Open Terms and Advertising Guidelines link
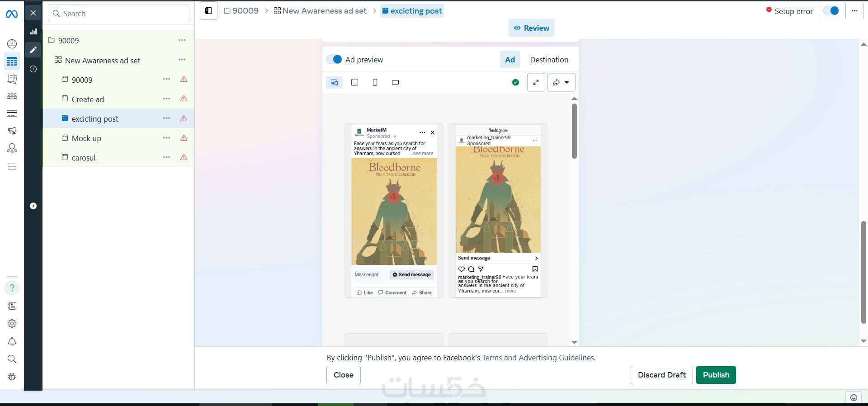The image size is (868, 406). pyautogui.click(x=538, y=358)
